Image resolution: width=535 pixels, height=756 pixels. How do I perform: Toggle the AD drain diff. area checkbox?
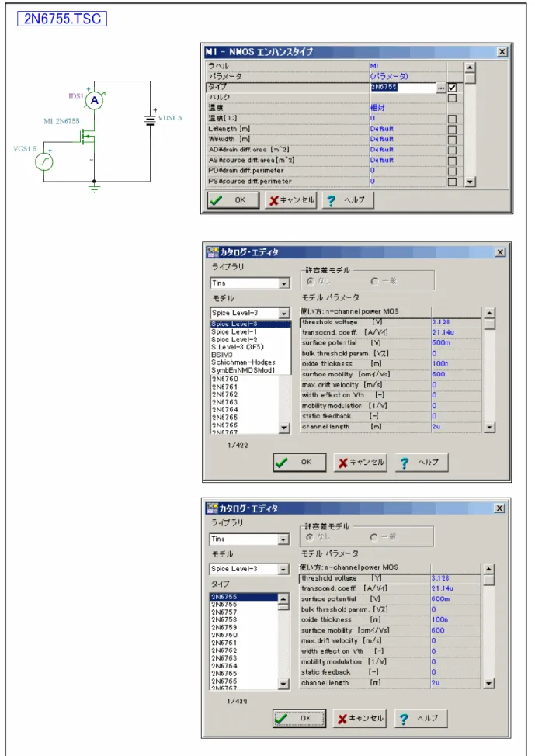[452, 150]
